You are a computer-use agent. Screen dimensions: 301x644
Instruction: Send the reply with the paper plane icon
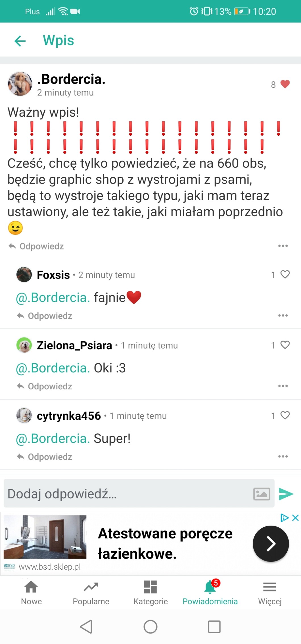286,494
